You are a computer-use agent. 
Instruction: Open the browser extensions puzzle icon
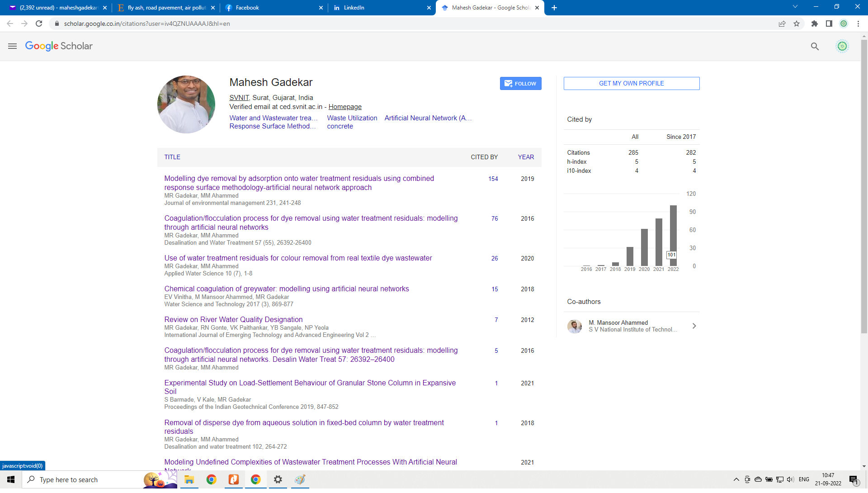(815, 24)
